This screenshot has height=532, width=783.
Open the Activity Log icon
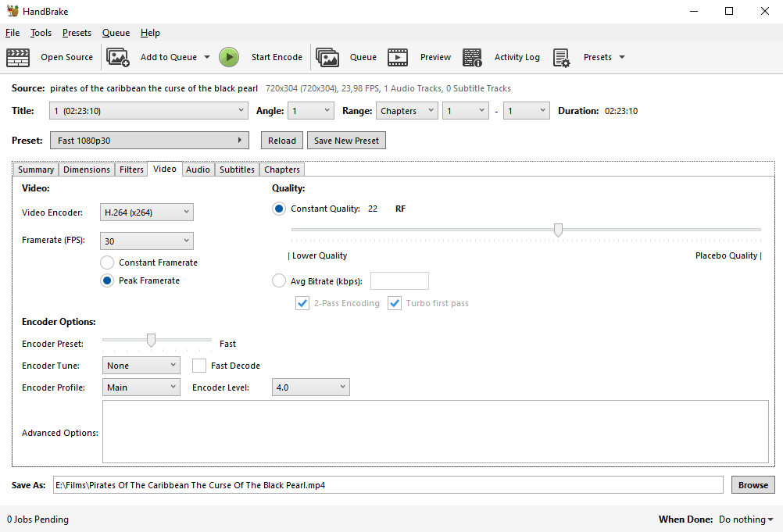pos(473,57)
